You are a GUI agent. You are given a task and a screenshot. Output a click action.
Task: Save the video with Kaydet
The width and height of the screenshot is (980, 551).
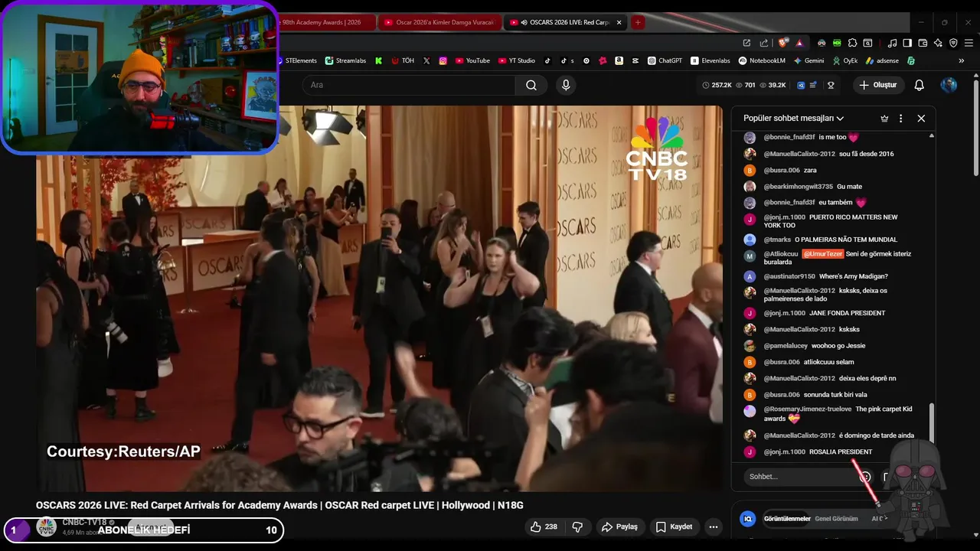pos(675,527)
